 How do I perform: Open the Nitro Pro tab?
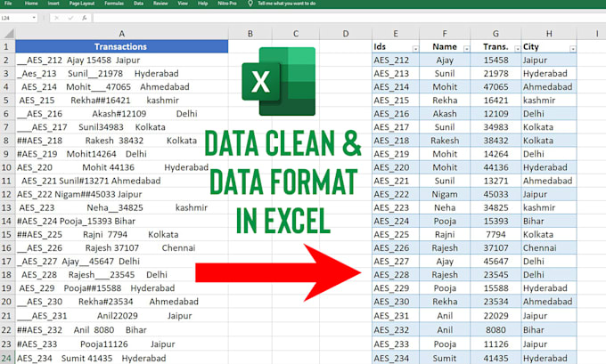[227, 3]
